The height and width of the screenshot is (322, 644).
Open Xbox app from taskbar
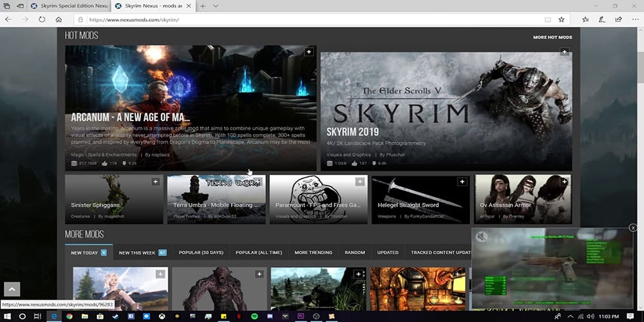point(162,316)
